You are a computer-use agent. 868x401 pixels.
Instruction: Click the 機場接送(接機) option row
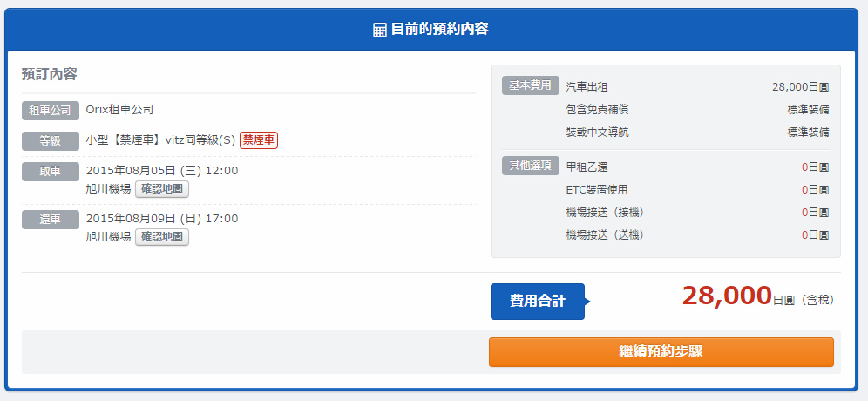(x=697, y=212)
